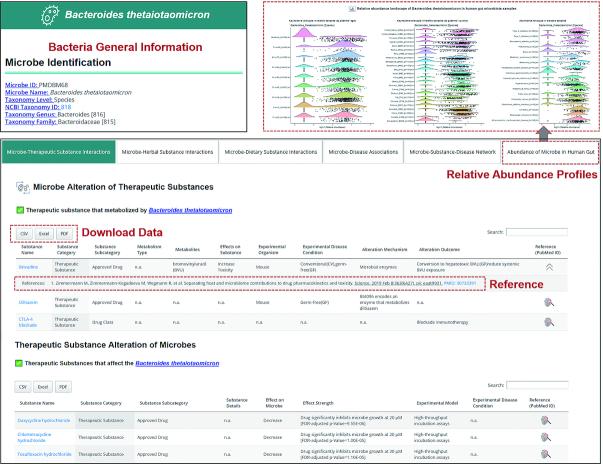Sort by the Metabolism Type column header
Image resolution: width=603 pixels, height=464 pixels.
(x=149, y=249)
